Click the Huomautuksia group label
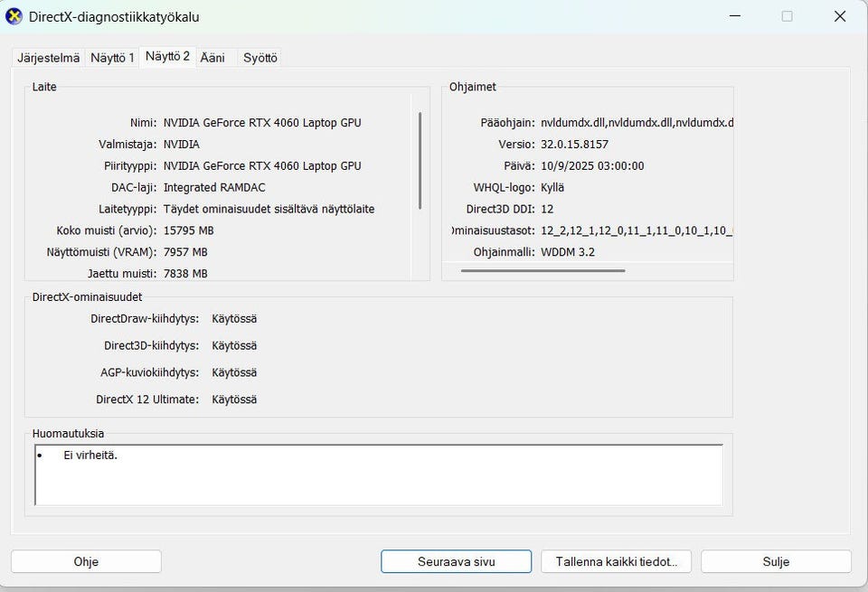 click(68, 434)
